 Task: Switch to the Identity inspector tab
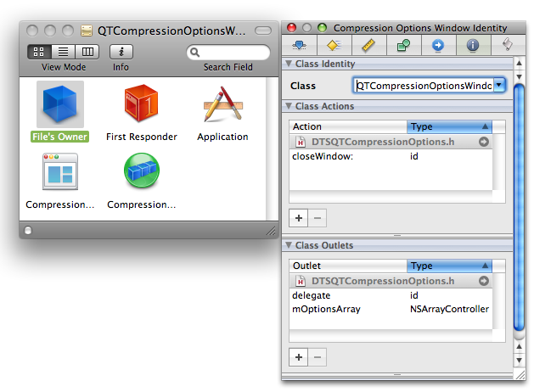471,46
